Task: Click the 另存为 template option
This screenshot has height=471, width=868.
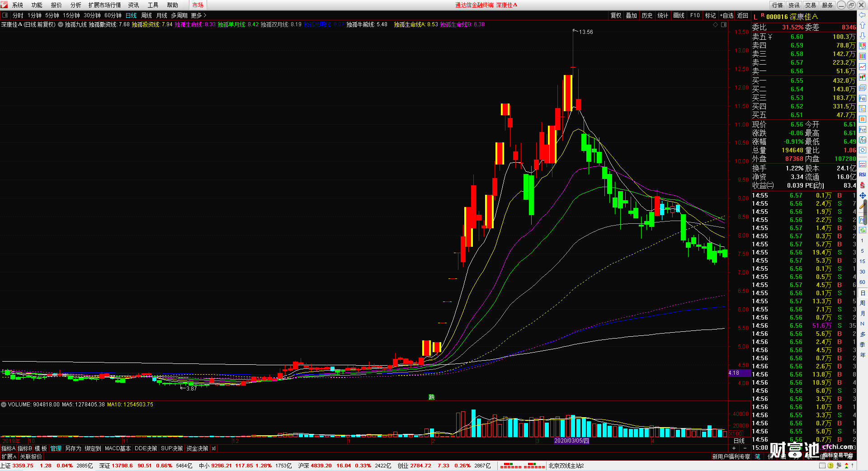Action: (x=73, y=448)
